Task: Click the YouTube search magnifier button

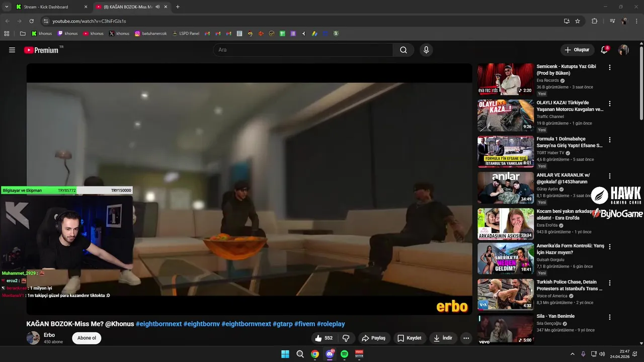Action: 404,50
